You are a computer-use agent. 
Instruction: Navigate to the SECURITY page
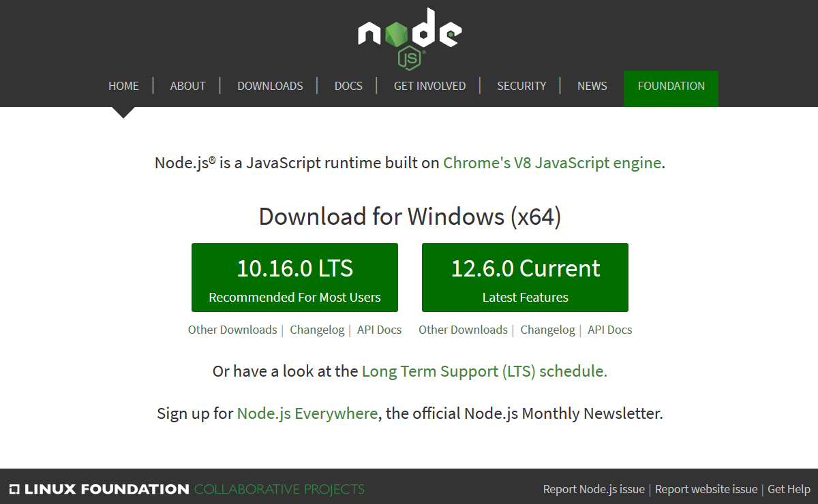[521, 86]
